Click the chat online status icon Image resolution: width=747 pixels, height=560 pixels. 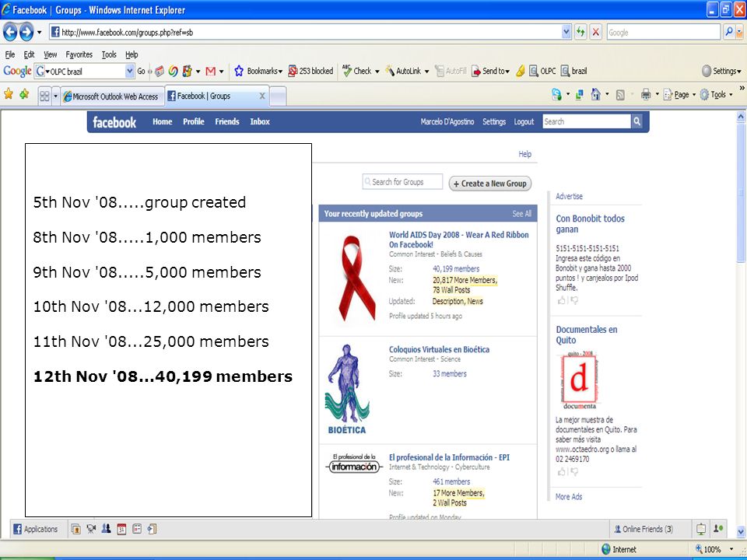718,529
